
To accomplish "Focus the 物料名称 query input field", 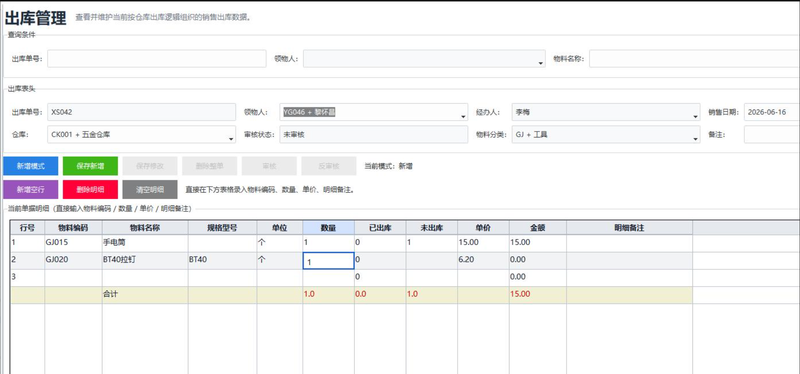I will [694, 59].
